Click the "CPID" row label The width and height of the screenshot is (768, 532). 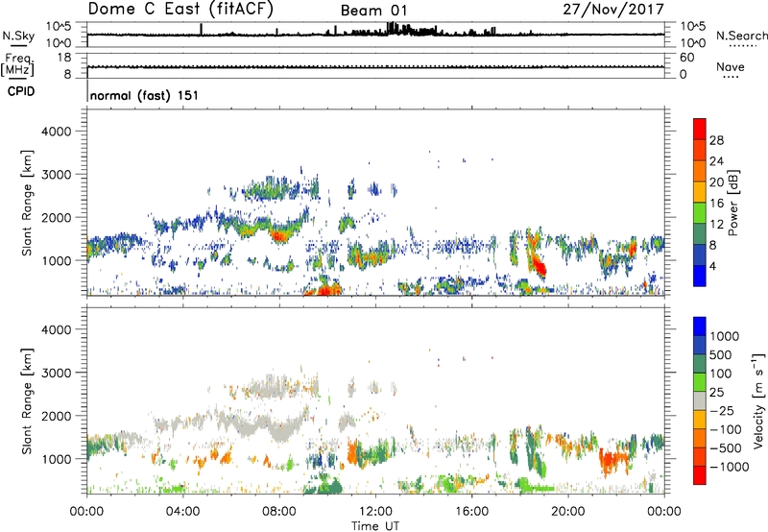click(21, 91)
